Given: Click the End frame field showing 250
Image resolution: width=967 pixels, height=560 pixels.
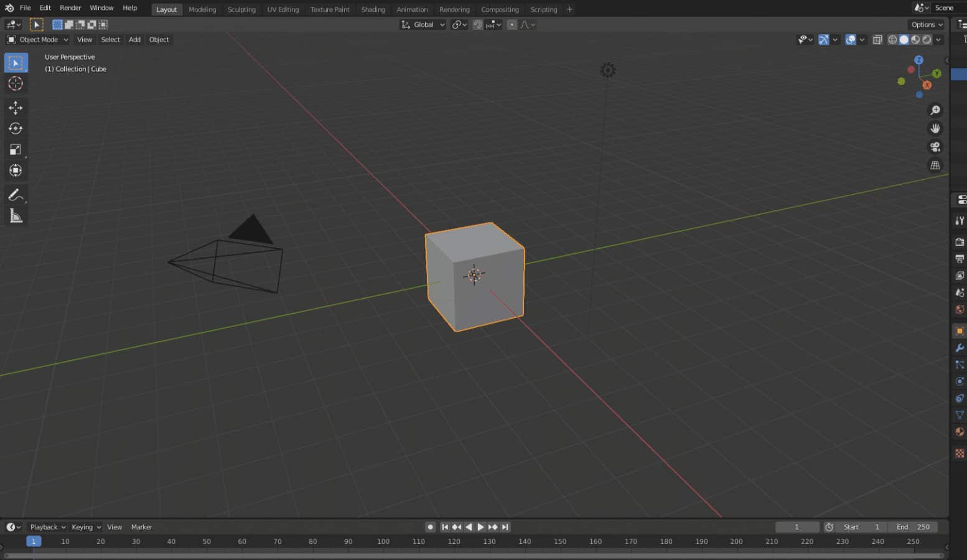Looking at the screenshot, I should click(x=913, y=526).
